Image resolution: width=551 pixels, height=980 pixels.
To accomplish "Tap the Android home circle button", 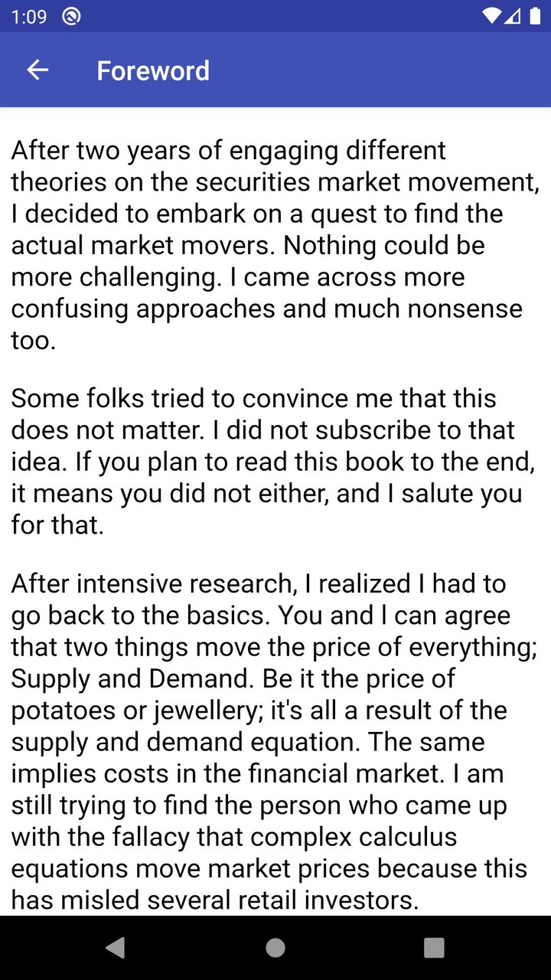I will [275, 948].
